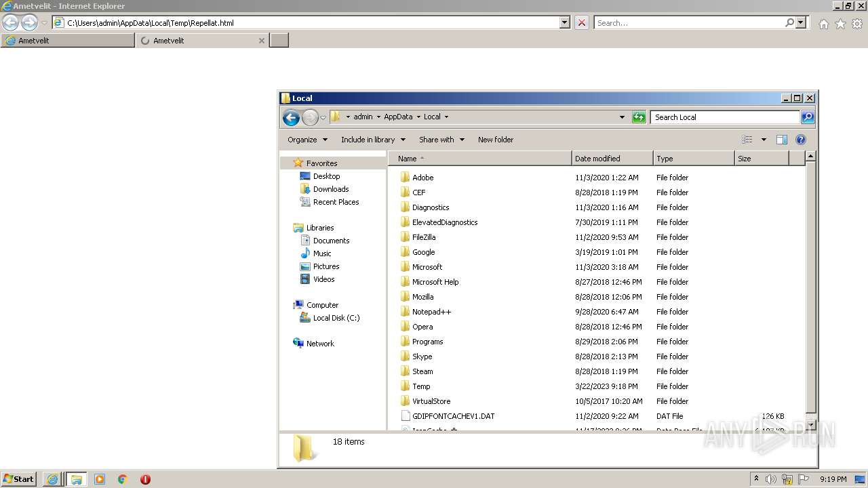Click the Action Center flag tray icon
This screenshot has height=488, width=868.
click(x=804, y=479)
